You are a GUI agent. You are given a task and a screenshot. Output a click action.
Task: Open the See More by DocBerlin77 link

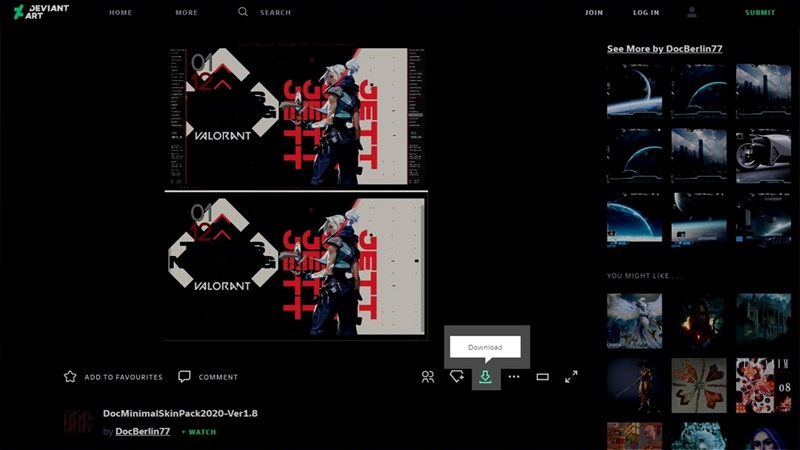[664, 48]
